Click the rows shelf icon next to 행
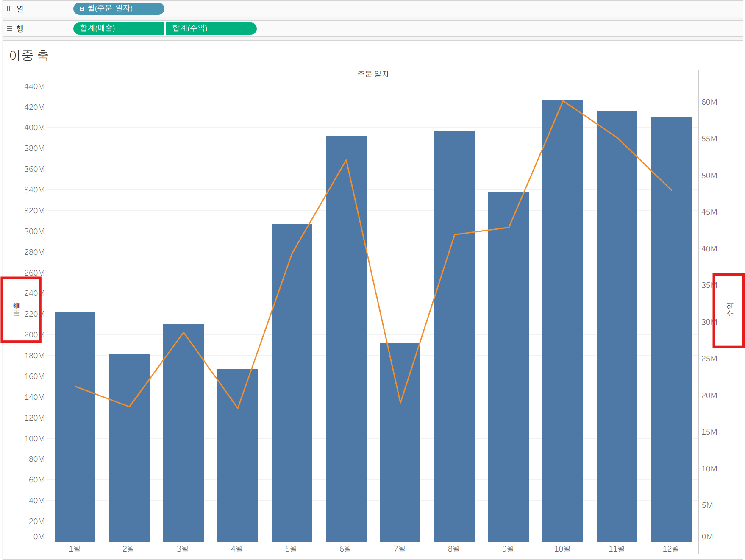 tap(9, 28)
